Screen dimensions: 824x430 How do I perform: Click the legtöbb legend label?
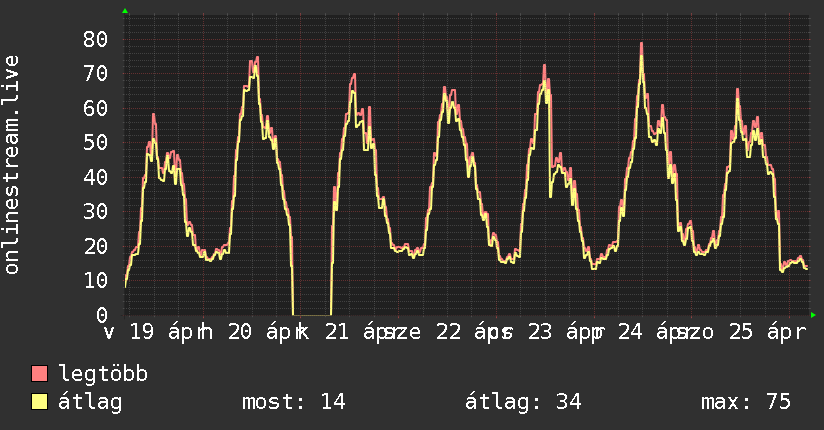coord(103,373)
